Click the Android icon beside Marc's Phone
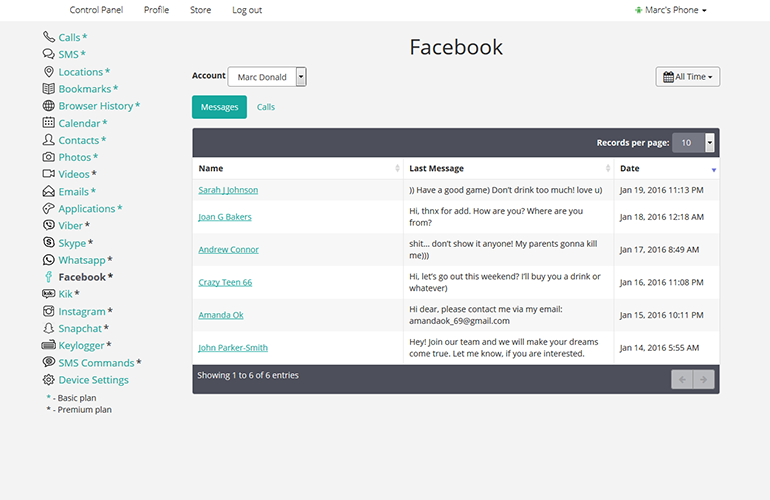The height and width of the screenshot is (500, 770). coord(638,10)
